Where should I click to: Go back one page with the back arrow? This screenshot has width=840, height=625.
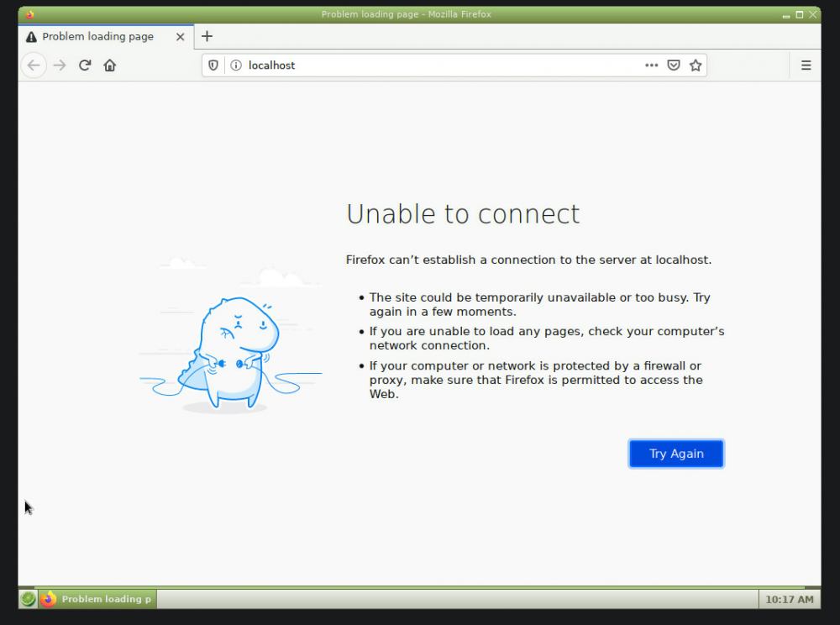point(34,66)
